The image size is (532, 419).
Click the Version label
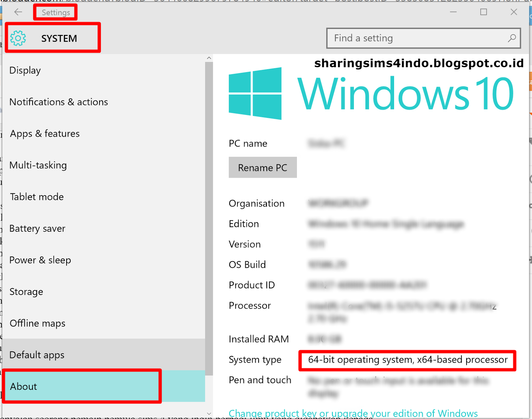click(245, 244)
